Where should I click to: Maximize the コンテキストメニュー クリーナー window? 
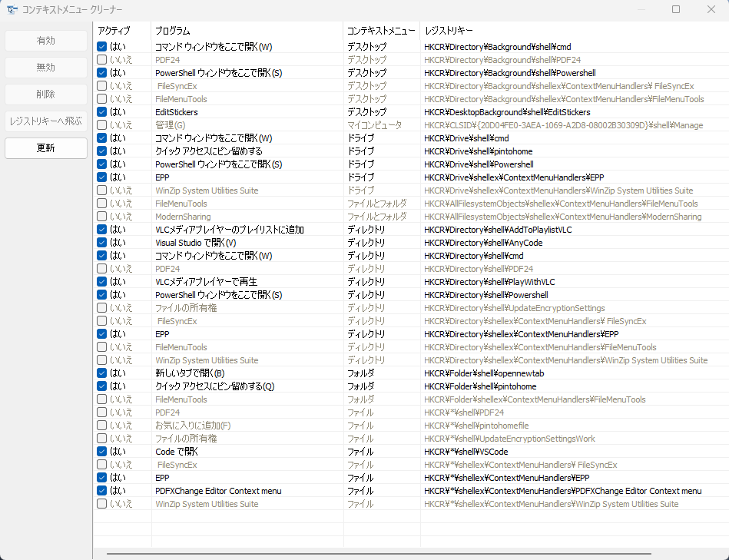[x=676, y=9]
